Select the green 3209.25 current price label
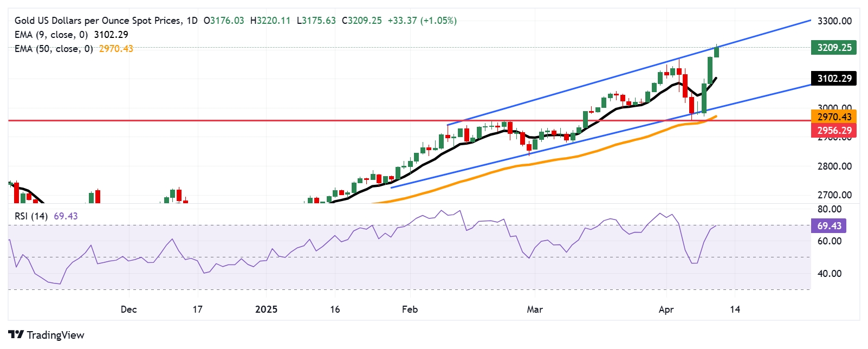The height and width of the screenshot is (349, 868). pyautogui.click(x=834, y=47)
